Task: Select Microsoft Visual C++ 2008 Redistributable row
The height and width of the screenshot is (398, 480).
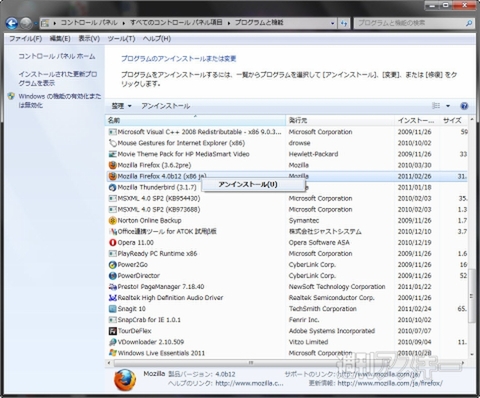Action: [x=287, y=132]
